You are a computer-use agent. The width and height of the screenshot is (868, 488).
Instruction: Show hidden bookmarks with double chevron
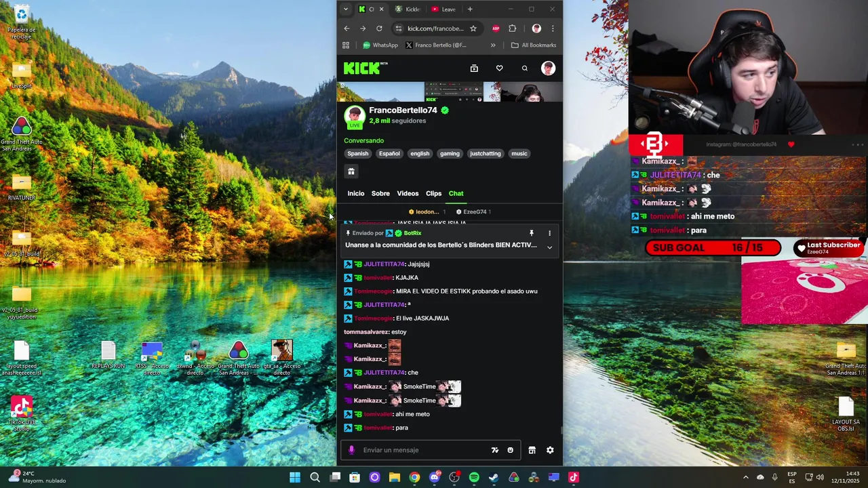tap(493, 45)
